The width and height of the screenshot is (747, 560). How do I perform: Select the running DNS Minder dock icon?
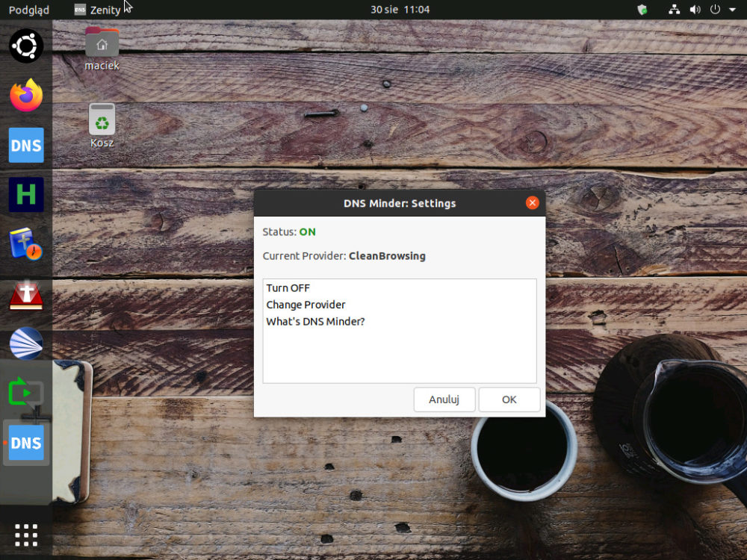tap(26, 444)
